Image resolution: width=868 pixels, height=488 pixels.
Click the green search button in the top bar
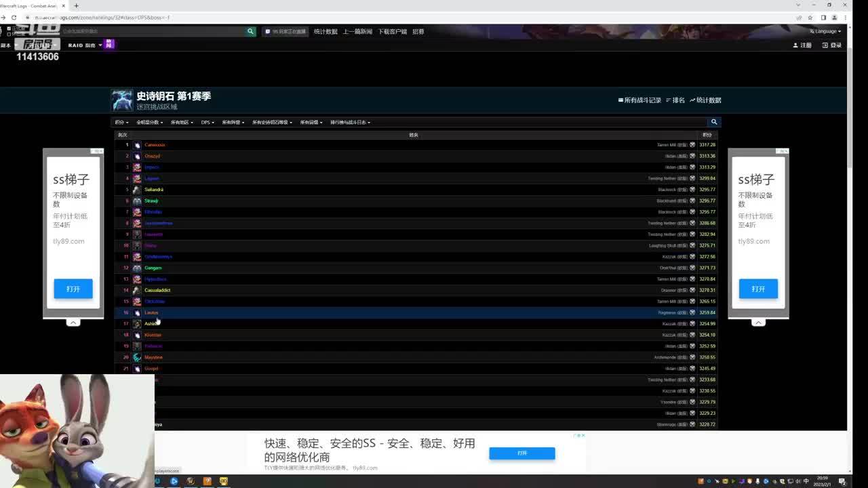(x=250, y=31)
